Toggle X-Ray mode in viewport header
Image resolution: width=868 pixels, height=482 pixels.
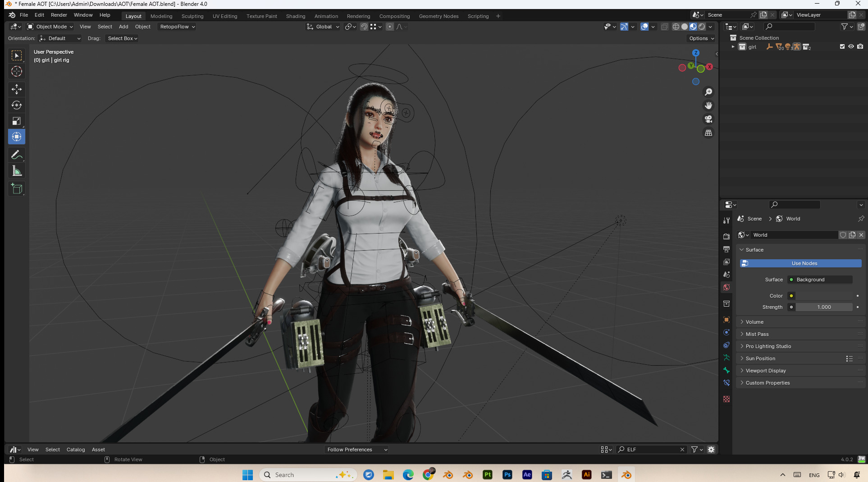tap(664, 27)
